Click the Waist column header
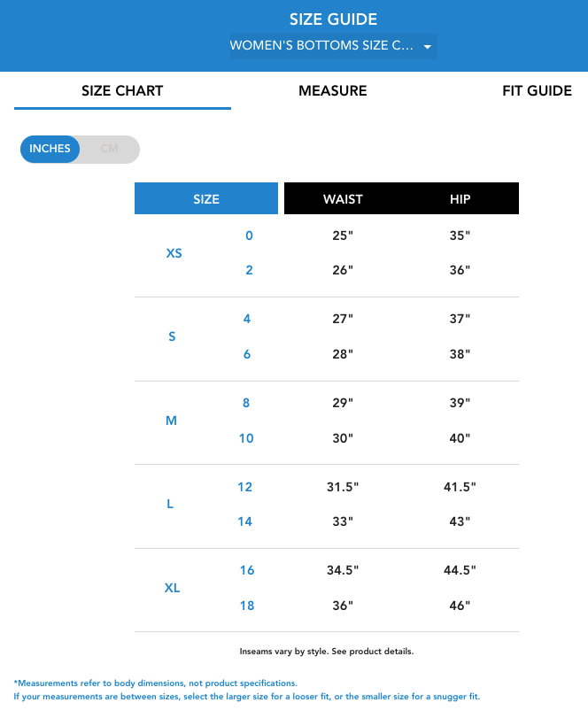The width and height of the screenshot is (588, 710). pos(343,199)
